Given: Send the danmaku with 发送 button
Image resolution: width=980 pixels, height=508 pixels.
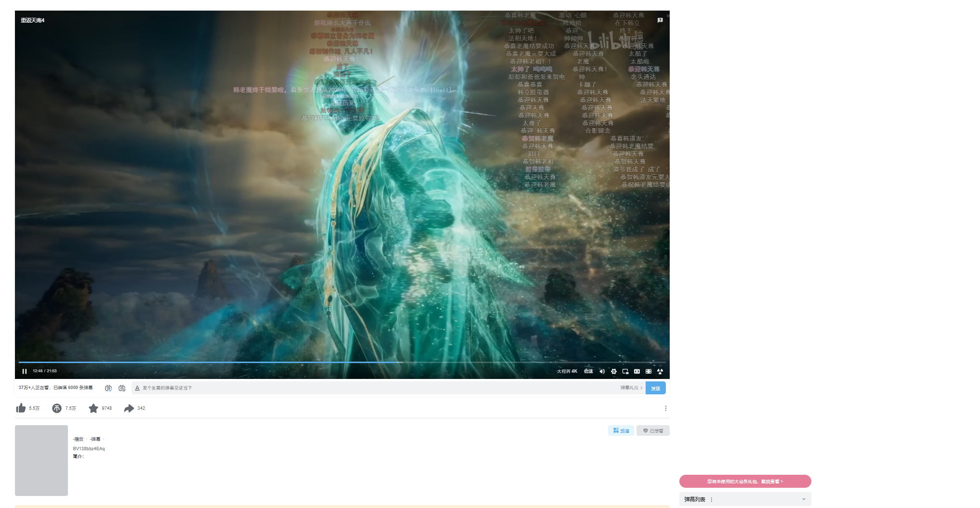Looking at the screenshot, I should tap(656, 388).
